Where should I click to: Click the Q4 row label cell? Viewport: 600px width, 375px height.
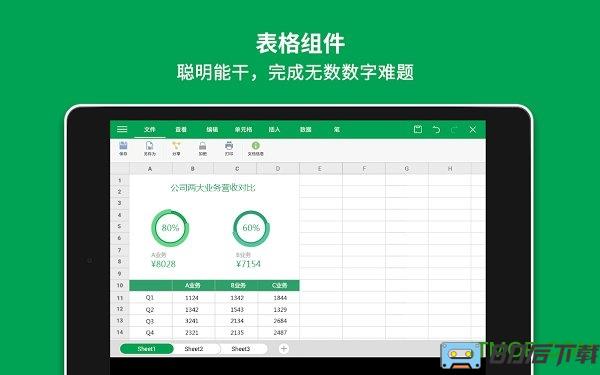150,333
